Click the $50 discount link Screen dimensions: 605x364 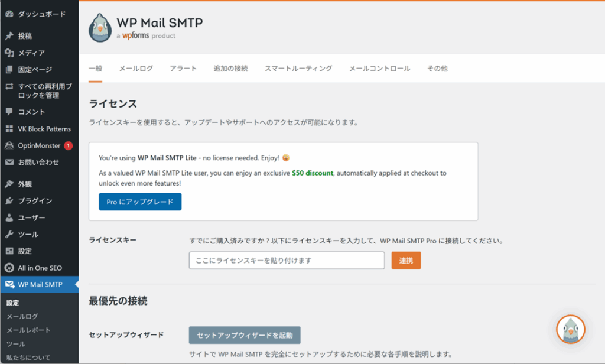pyautogui.click(x=312, y=173)
